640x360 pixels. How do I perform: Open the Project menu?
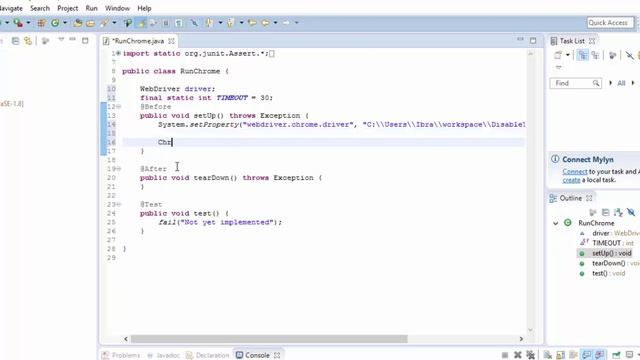(x=67, y=8)
